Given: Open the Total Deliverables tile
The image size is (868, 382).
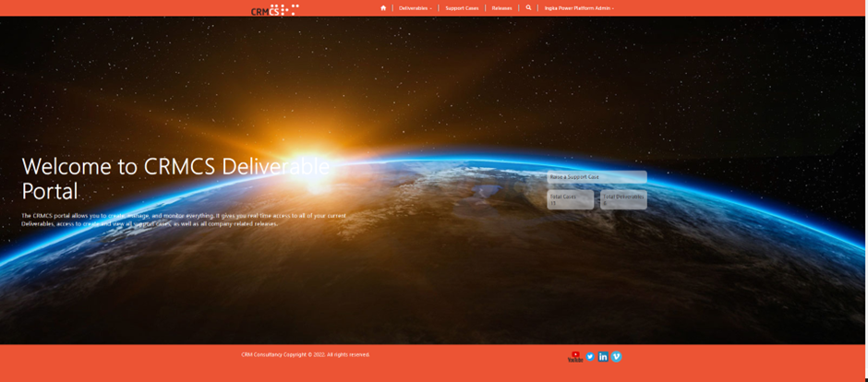Looking at the screenshot, I should 623,199.
